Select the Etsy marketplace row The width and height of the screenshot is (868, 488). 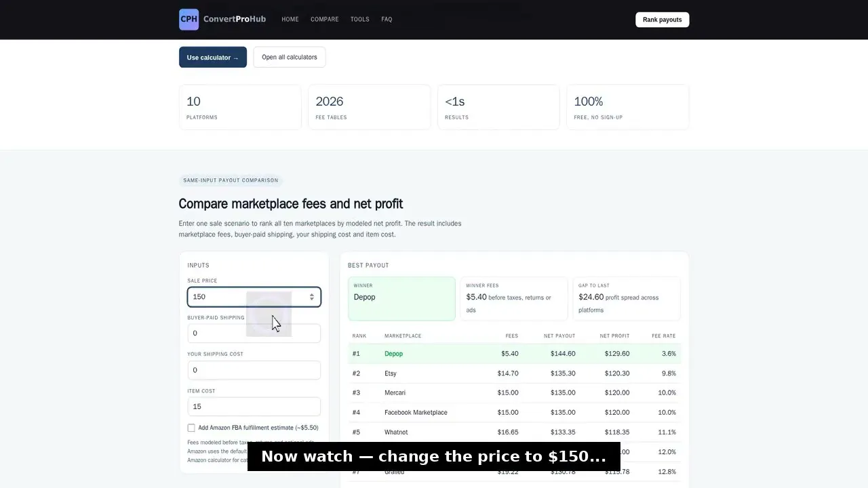515,373
